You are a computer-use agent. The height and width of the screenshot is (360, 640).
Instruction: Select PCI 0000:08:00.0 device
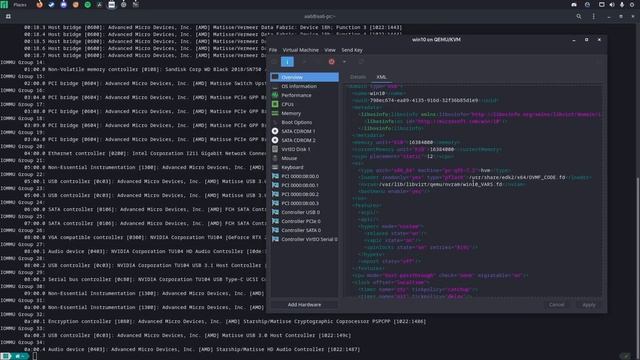point(304,176)
